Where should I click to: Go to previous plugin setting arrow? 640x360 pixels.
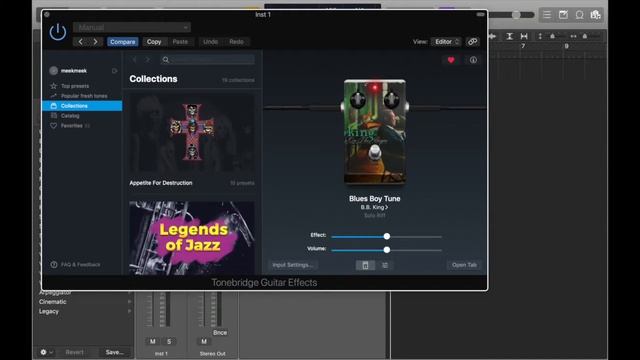click(x=80, y=42)
